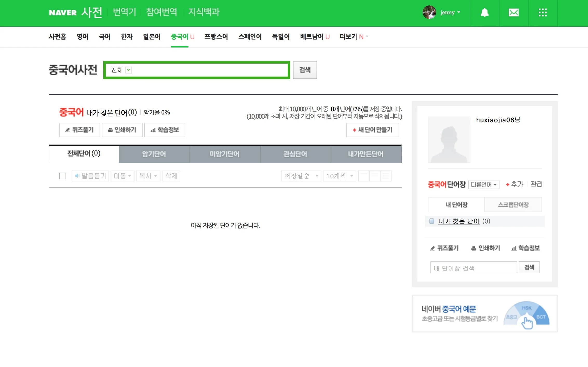
Task: Open the 프랑스어 dictionary
Action: pyautogui.click(x=216, y=37)
